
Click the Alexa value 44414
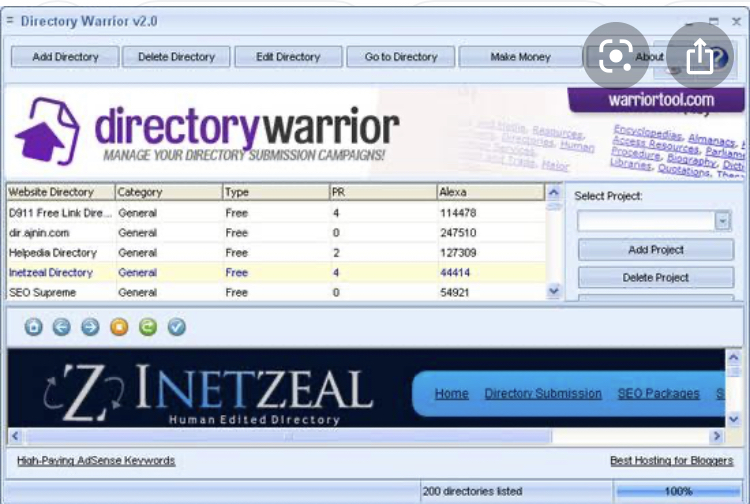click(455, 273)
